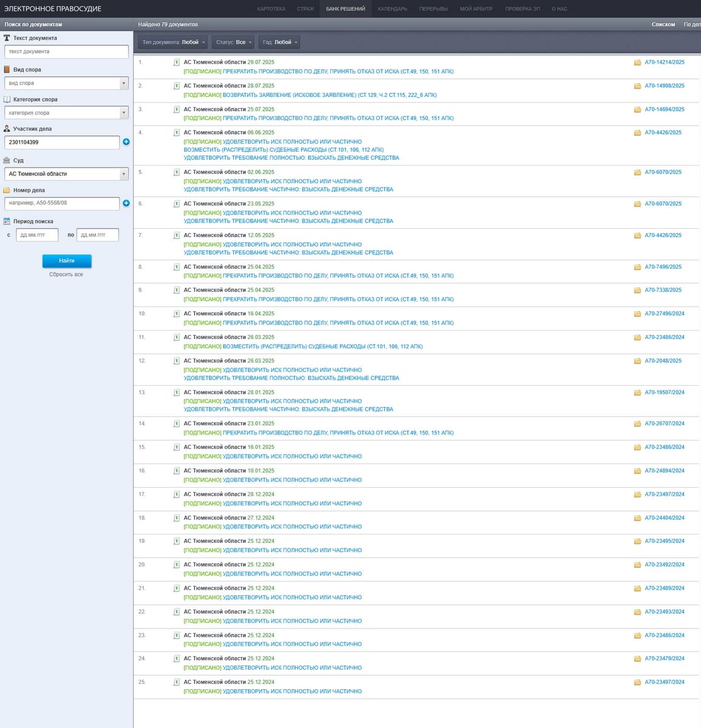The image size is (701, 728).
Task: Open 'Календарь' in the top menu
Action: click(392, 9)
